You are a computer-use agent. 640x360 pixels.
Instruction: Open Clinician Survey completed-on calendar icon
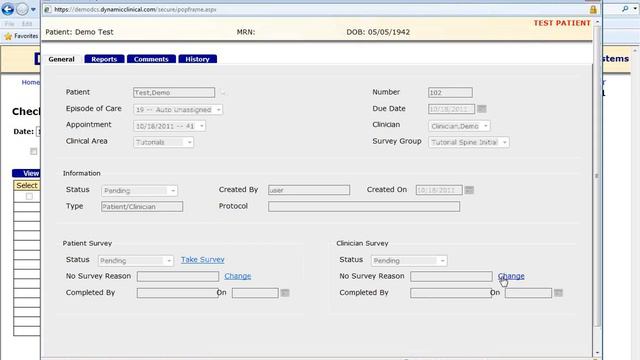pyautogui.click(x=558, y=293)
